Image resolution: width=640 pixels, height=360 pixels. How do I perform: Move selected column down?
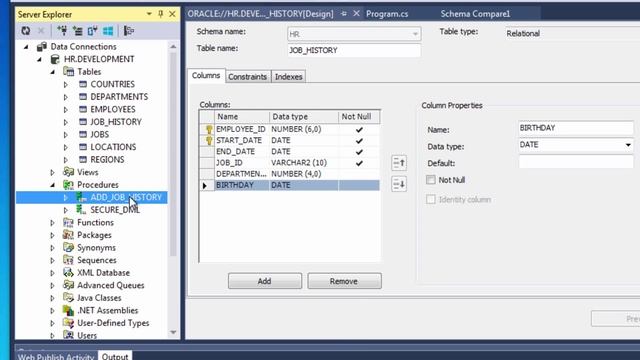point(399,184)
